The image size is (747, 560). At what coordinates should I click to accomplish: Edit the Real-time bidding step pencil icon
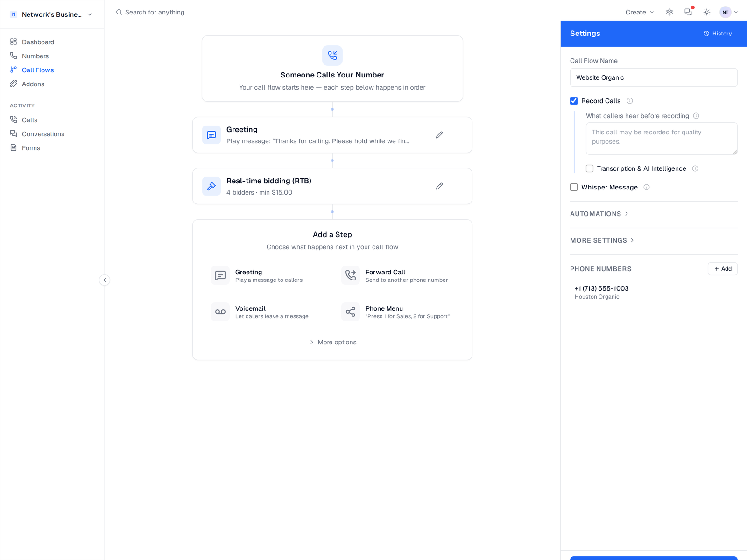(439, 186)
